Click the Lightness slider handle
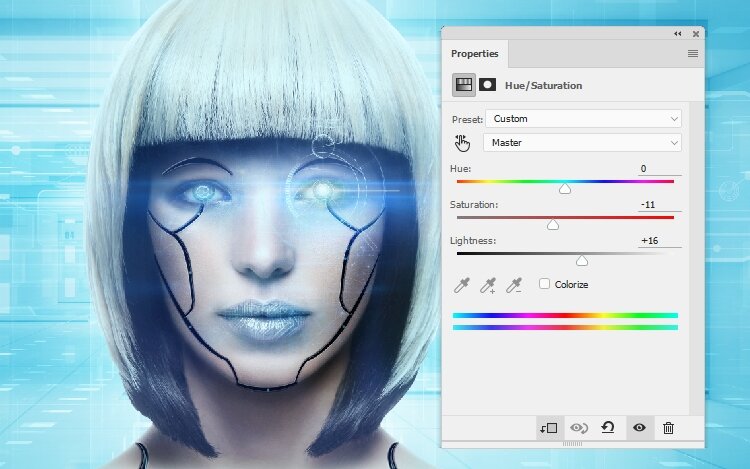The width and height of the screenshot is (750, 469). 582,261
